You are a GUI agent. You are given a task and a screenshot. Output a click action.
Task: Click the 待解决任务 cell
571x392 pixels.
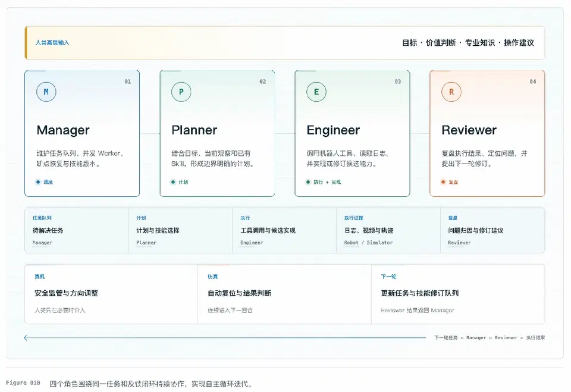pos(48,230)
